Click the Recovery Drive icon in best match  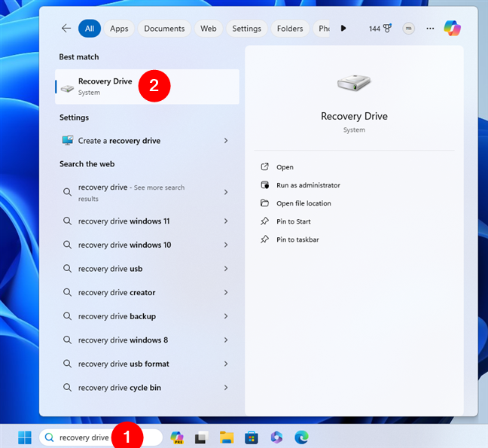point(67,89)
